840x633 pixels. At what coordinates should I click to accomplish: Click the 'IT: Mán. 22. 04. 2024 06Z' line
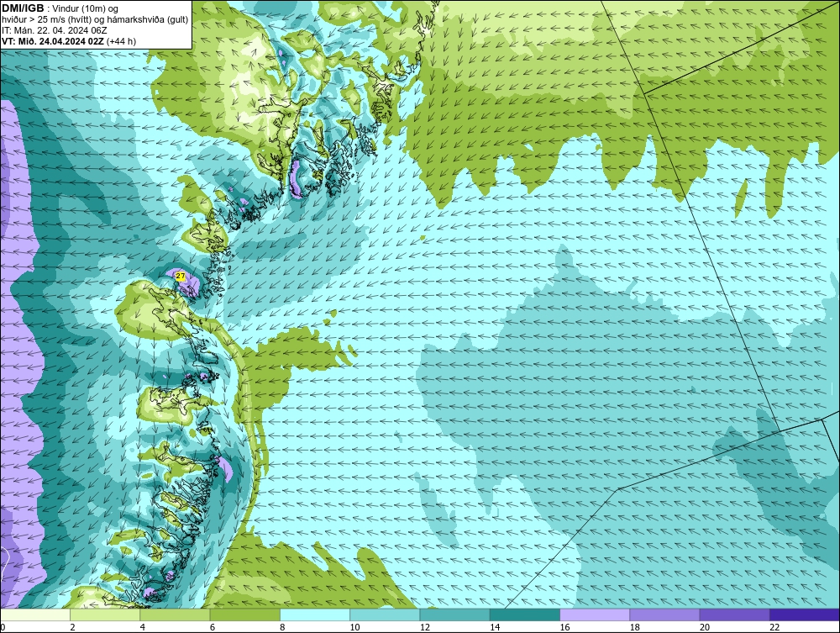pos(54,30)
